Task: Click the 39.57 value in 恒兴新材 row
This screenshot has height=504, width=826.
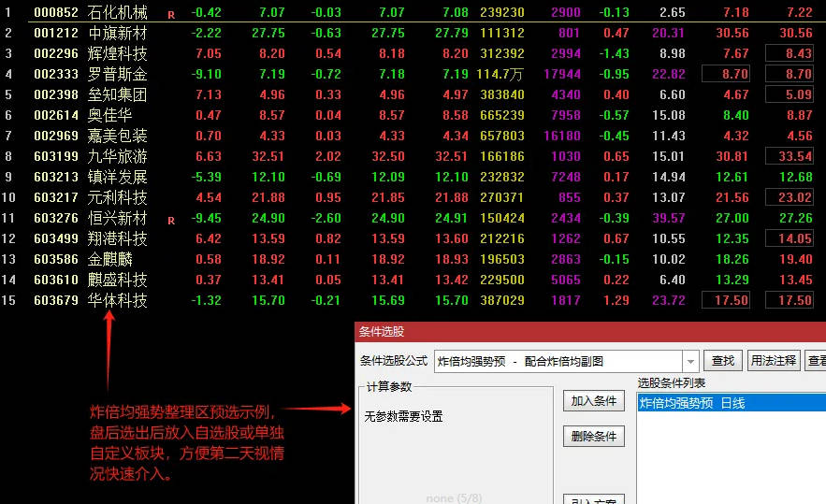Action: coord(669,218)
